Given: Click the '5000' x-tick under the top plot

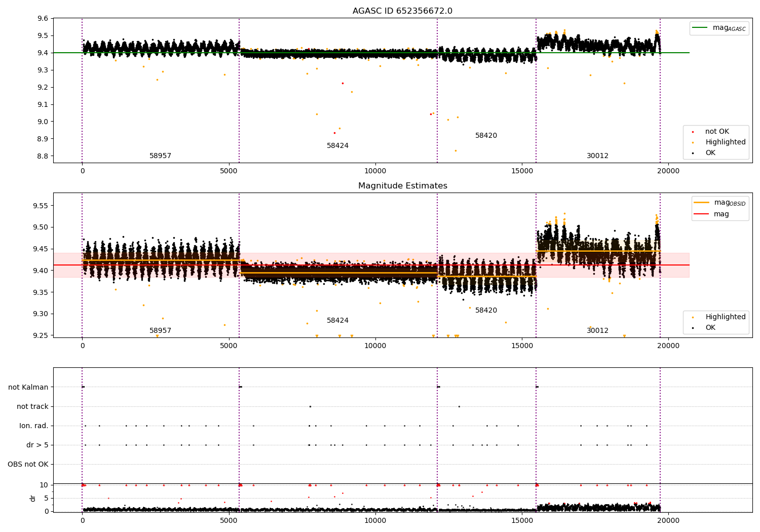Looking at the screenshot, I should [x=229, y=171].
